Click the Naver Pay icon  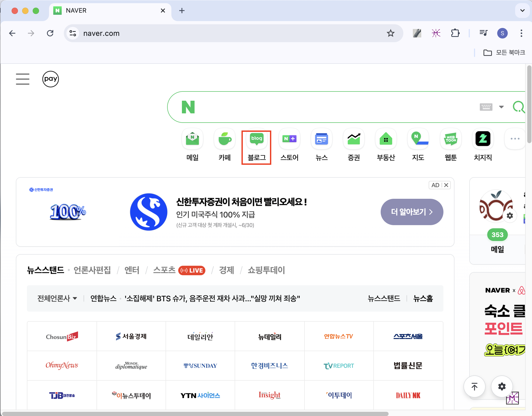coord(50,79)
